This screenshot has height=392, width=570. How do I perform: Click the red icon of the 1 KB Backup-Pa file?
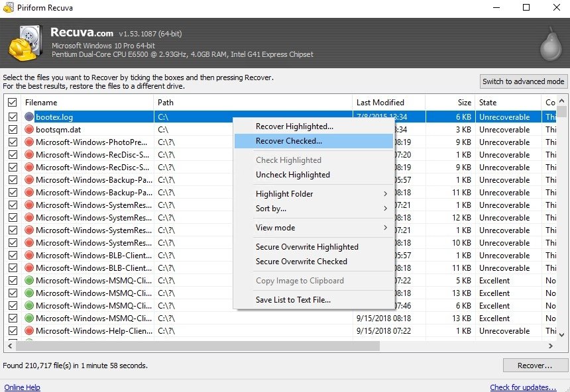29,180
